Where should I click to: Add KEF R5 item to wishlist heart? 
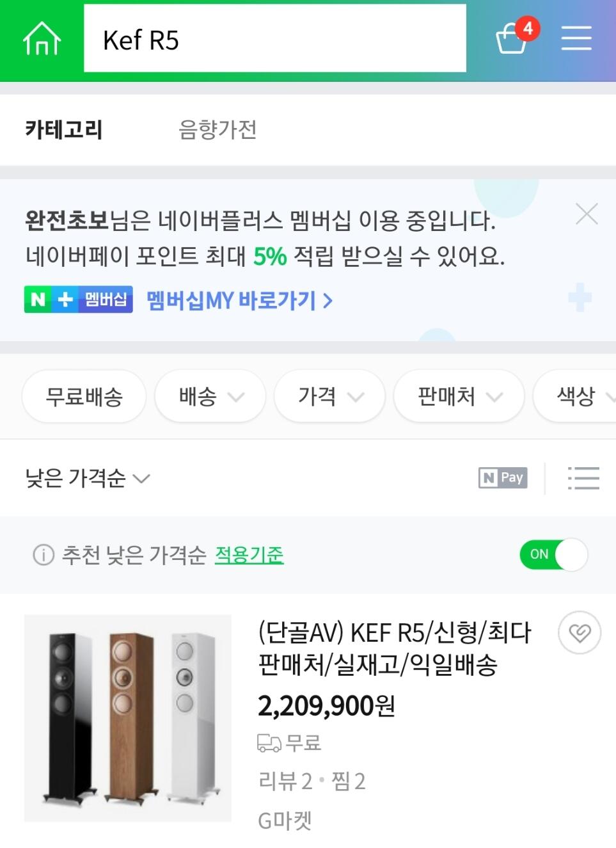pos(580,632)
